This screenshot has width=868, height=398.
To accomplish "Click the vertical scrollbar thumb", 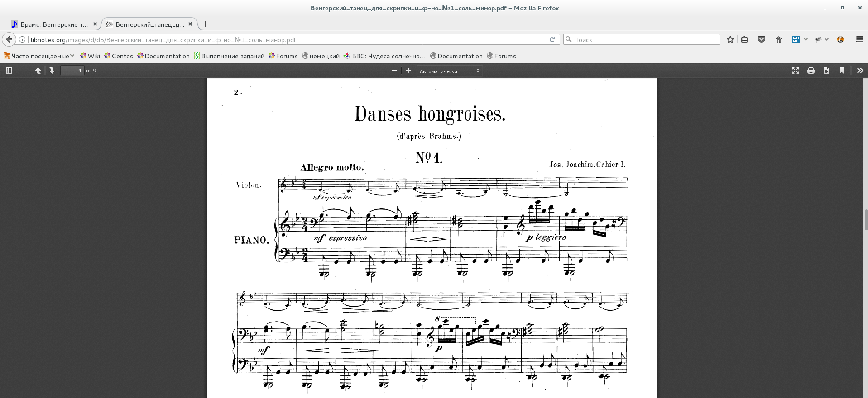I will pyautogui.click(x=865, y=220).
